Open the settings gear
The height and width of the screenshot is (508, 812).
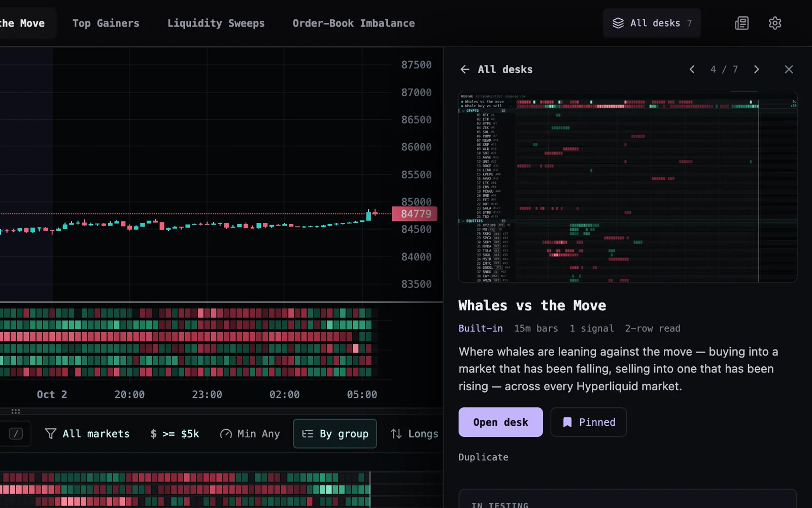point(775,23)
